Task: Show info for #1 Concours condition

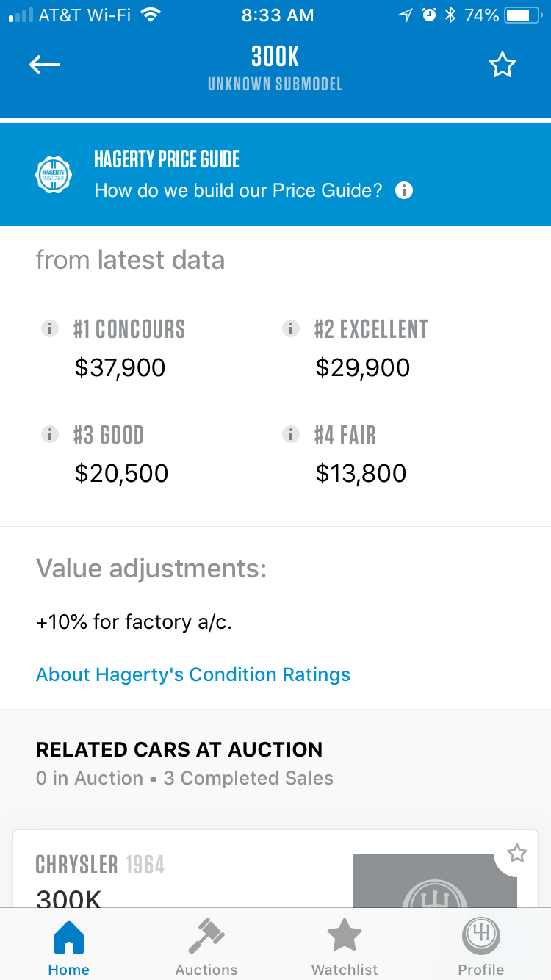Action: coord(49,329)
